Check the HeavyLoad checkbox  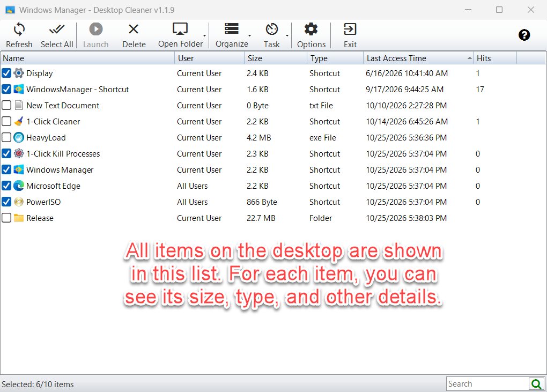[x=6, y=137]
